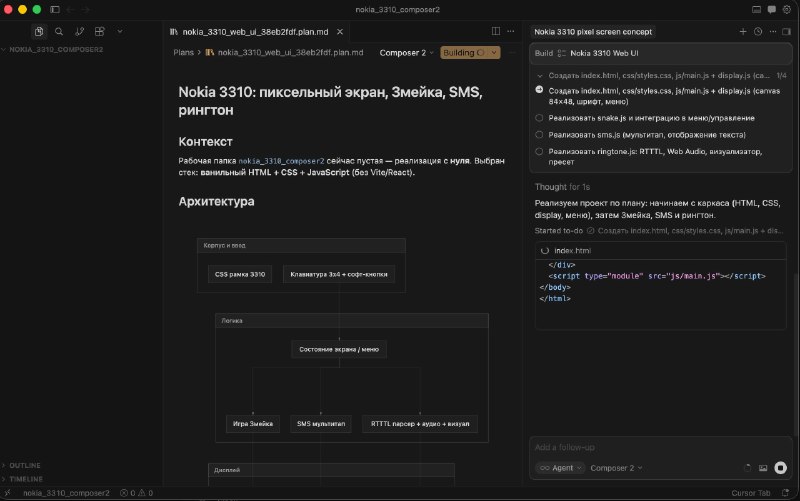Screen dimensions: 800x501
Task: Click the loading spinner beside index.html
Action: 545,250
